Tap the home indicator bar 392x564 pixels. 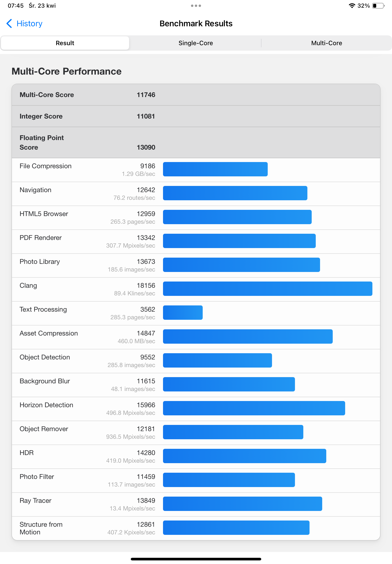[x=196, y=559]
